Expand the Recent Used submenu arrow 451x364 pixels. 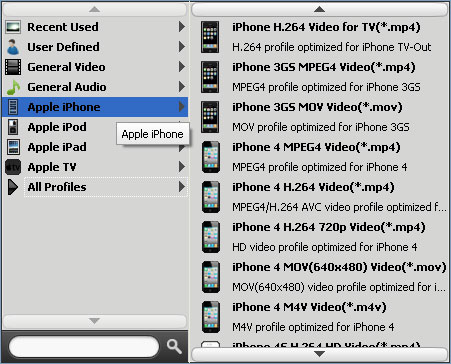182,27
